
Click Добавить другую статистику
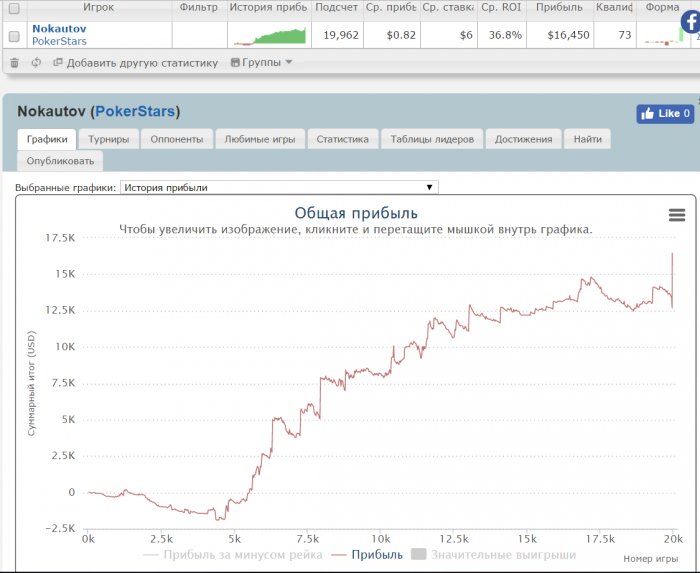[x=136, y=63]
